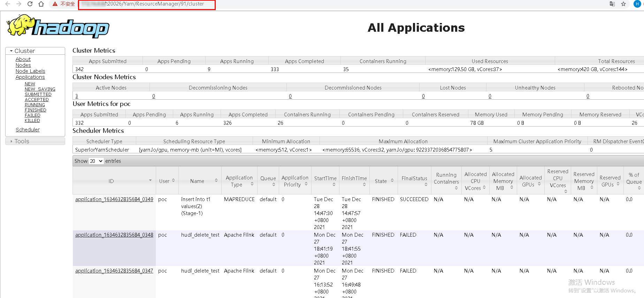Click the Unhealthy Nodes count link
The image size is (644, 298).
(x=490, y=96)
